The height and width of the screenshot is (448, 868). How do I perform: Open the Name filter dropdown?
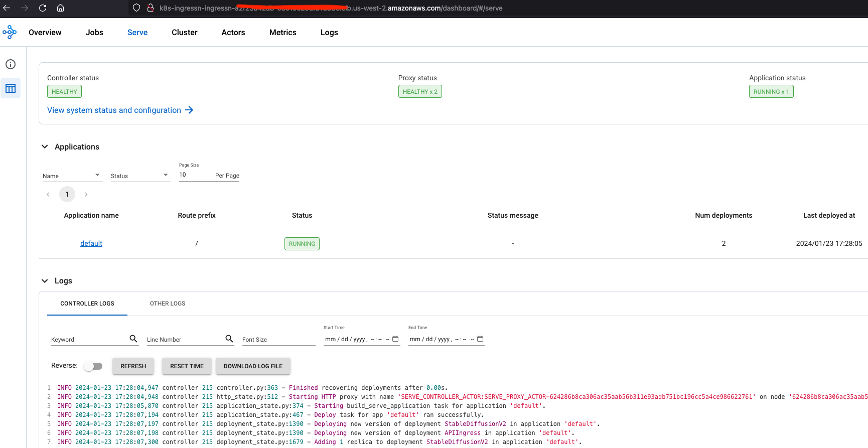(x=72, y=176)
